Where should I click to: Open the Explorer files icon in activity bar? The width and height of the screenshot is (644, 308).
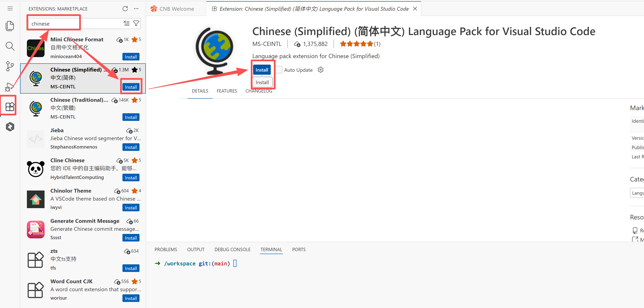(x=10, y=26)
